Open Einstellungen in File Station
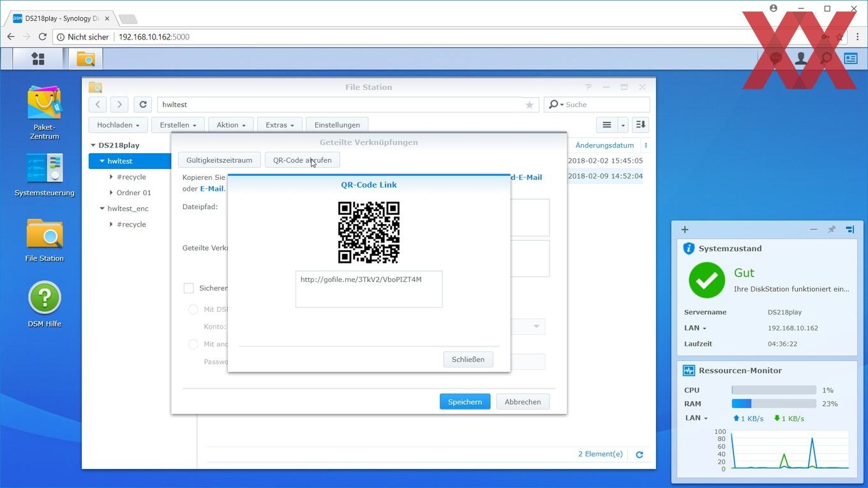The width and height of the screenshot is (868, 488). coord(337,125)
